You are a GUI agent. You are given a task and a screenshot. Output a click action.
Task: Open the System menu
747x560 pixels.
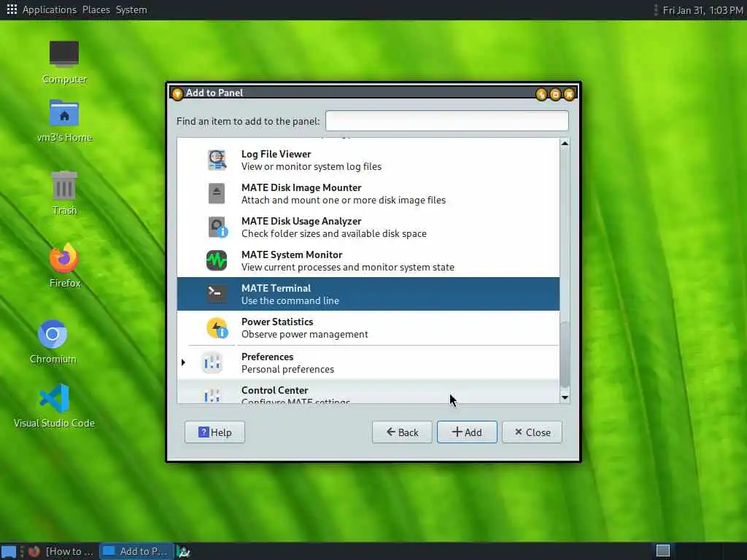131,9
